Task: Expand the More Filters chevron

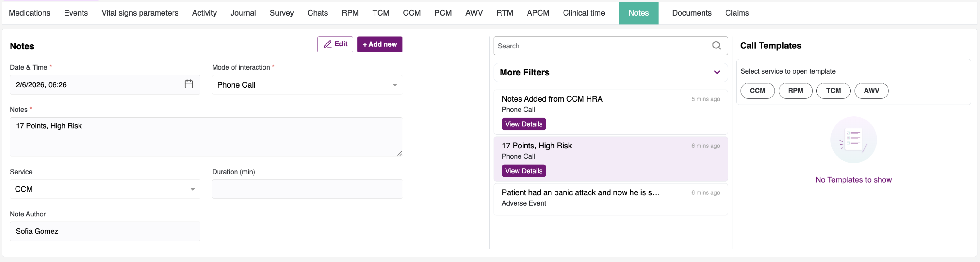Action: click(717, 73)
